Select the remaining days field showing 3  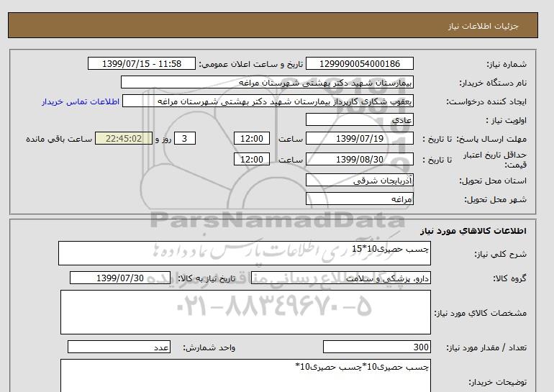[184, 138]
